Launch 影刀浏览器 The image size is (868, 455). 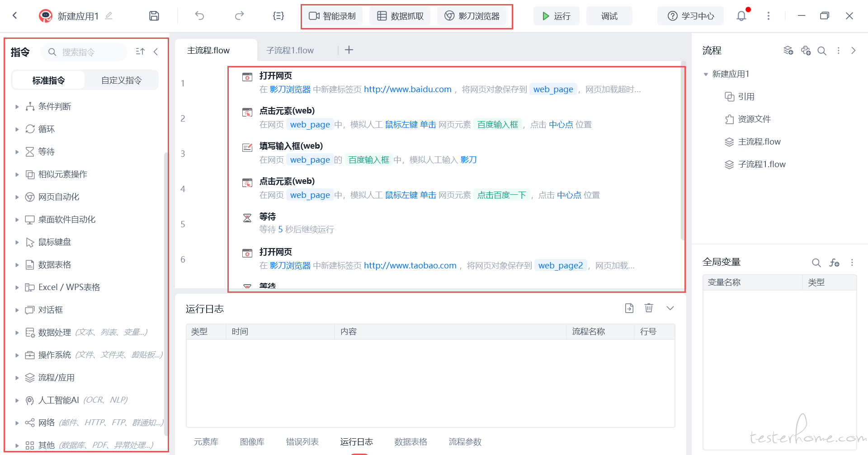point(472,16)
